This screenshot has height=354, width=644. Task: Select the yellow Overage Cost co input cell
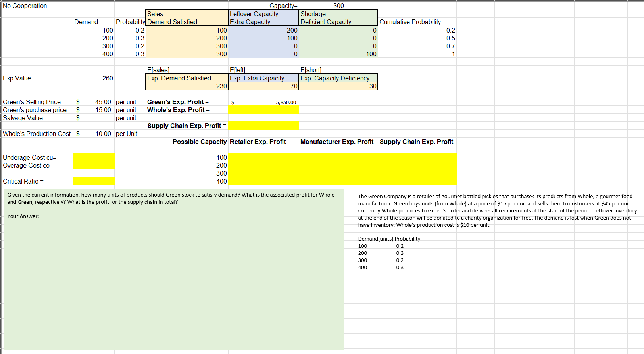(x=94, y=165)
